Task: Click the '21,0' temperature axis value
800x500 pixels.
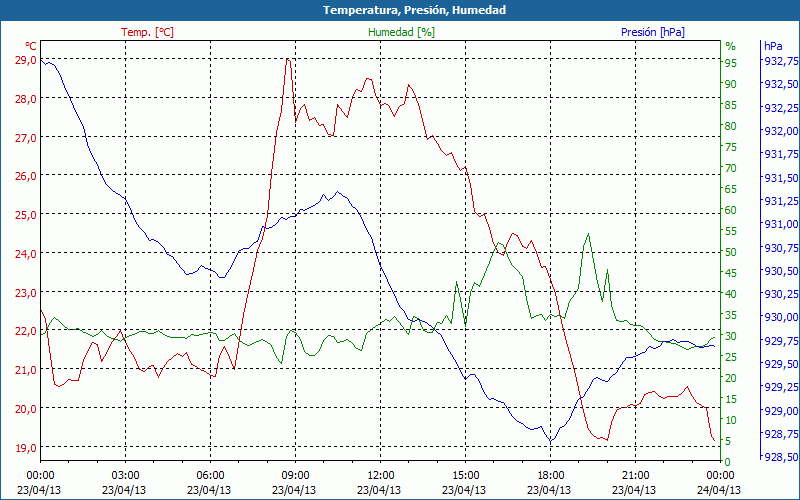Action: click(x=26, y=370)
